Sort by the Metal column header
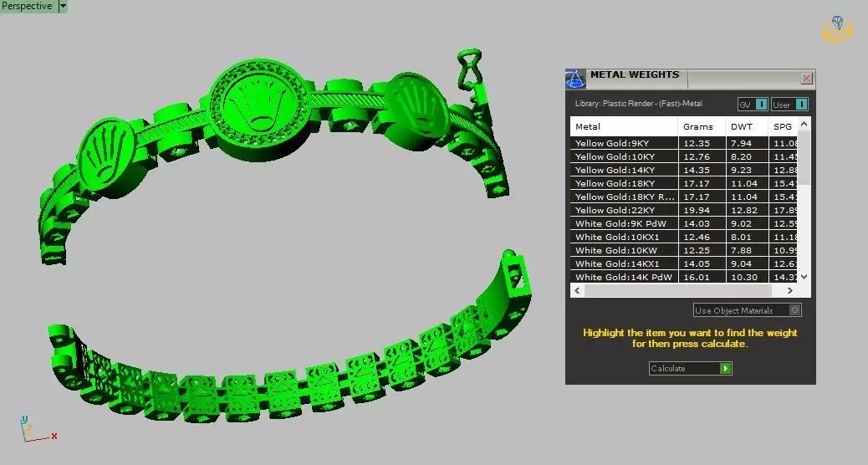The height and width of the screenshot is (465, 868). [624, 126]
